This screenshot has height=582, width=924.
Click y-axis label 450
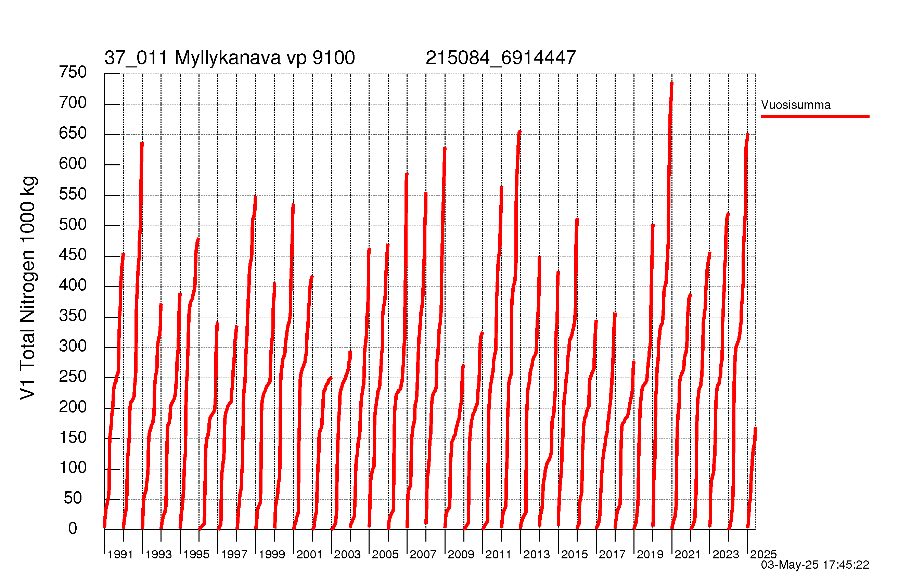point(73,255)
